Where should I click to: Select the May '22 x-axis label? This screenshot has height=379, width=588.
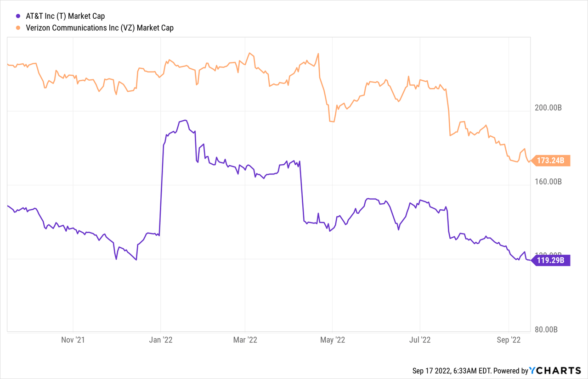(333, 340)
